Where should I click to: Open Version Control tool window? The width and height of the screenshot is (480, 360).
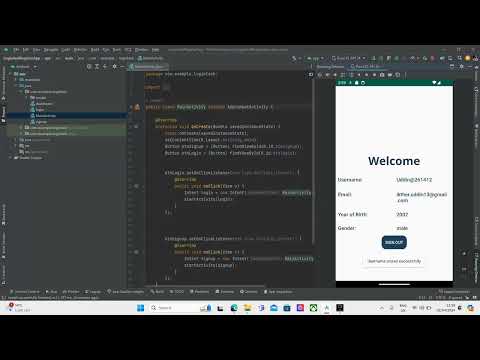click(x=25, y=292)
